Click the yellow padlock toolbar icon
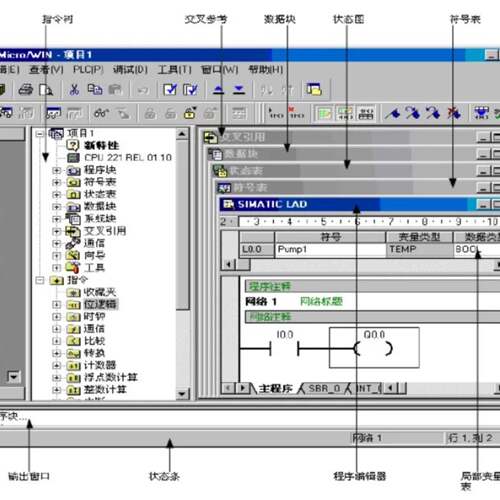 tap(190, 113)
